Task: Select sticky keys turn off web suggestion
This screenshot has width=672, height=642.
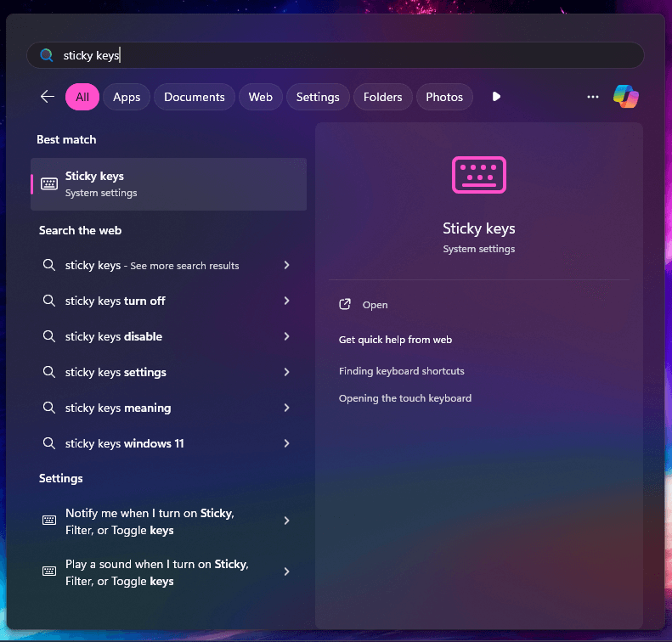Action: 168,301
